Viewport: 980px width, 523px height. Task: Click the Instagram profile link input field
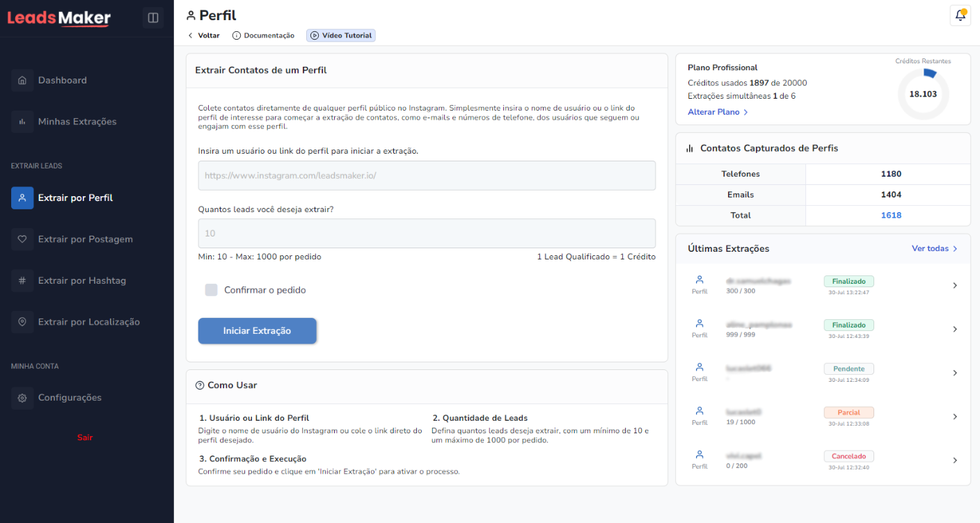427,176
